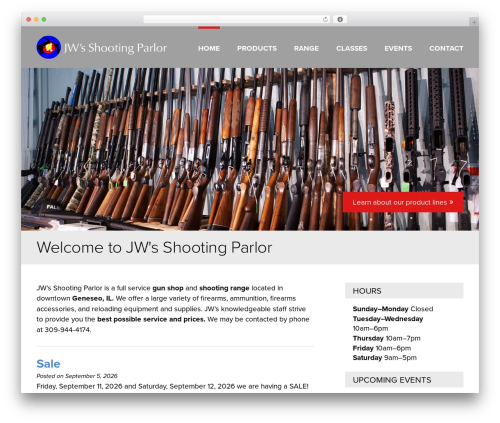This screenshot has height=423, width=500.
Task: Click 'Posted on September 5, 2026' date
Action: point(77,376)
